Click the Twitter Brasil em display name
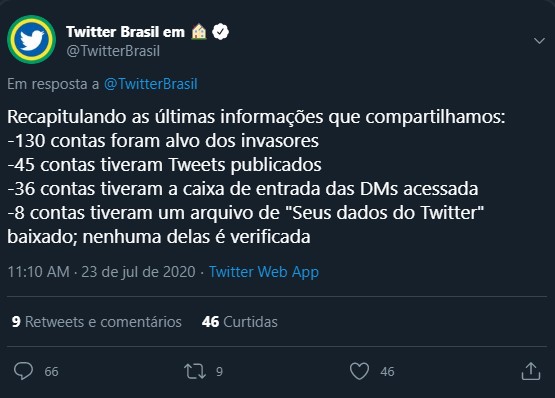The image size is (555, 398). coord(125,32)
